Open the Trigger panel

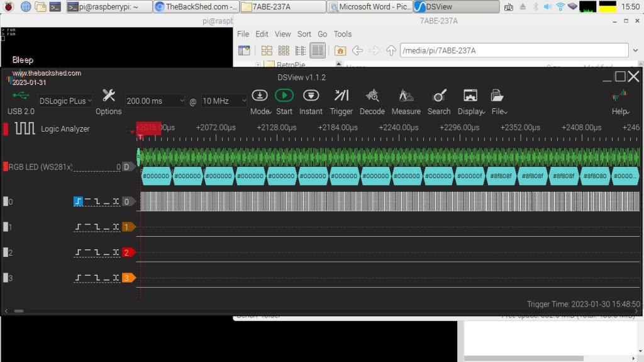tap(341, 96)
